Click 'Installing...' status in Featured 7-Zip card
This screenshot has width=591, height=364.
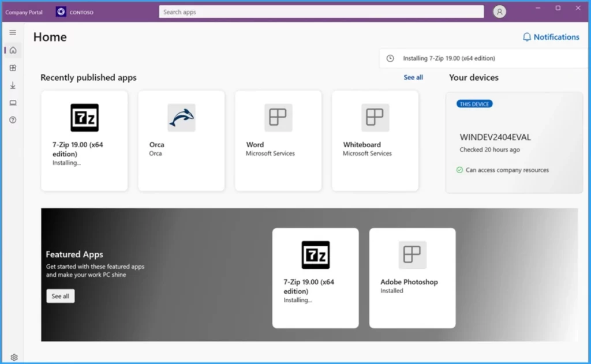[298, 301]
